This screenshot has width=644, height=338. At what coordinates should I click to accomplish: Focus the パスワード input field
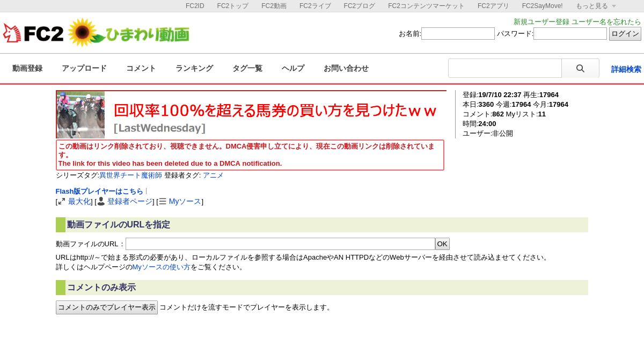click(570, 34)
